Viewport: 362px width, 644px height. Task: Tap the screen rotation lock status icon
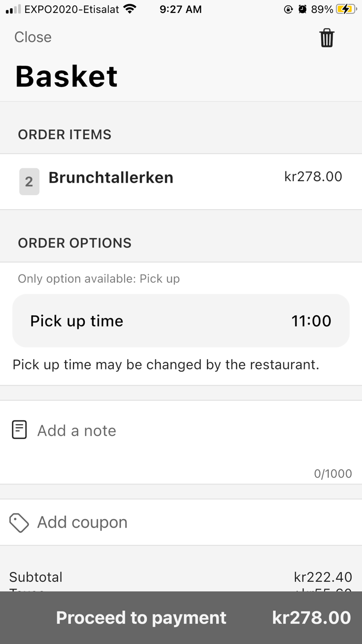coord(289,9)
